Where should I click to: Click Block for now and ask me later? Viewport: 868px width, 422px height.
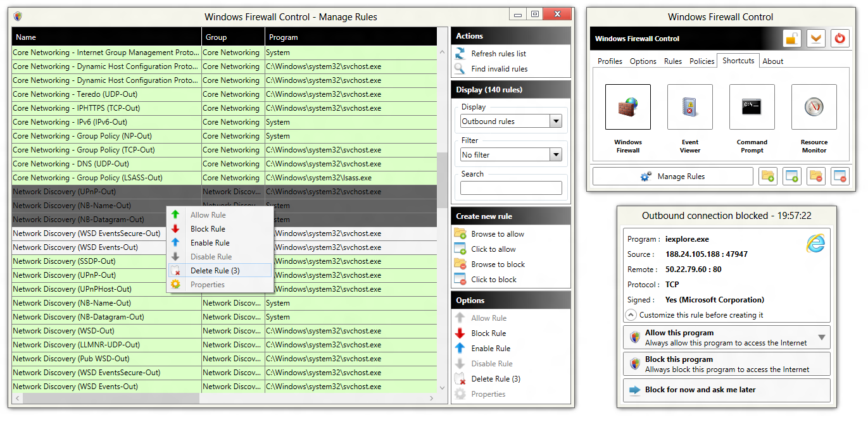[x=726, y=390]
